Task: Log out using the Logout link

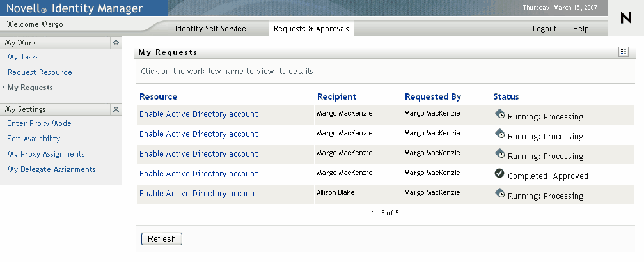Action: [544, 29]
